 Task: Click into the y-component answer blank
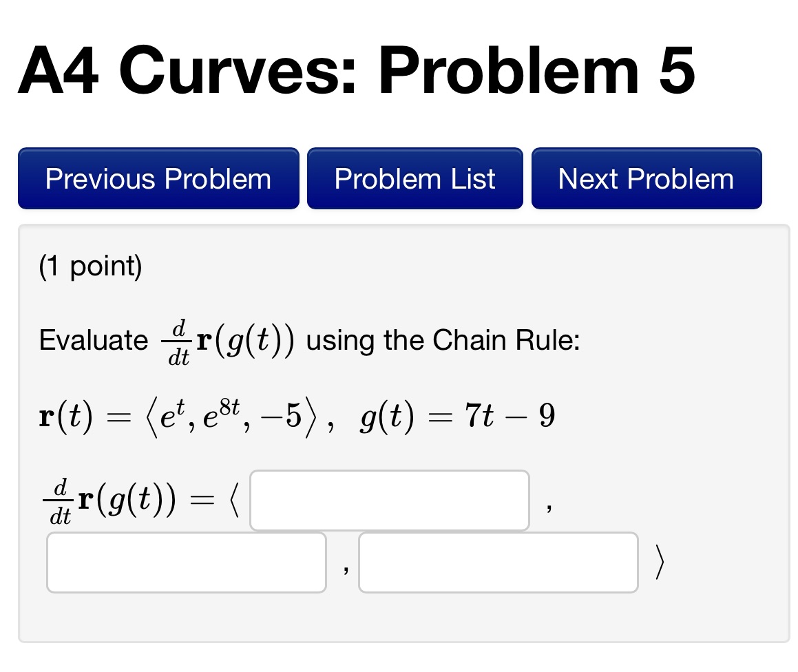[x=186, y=563]
